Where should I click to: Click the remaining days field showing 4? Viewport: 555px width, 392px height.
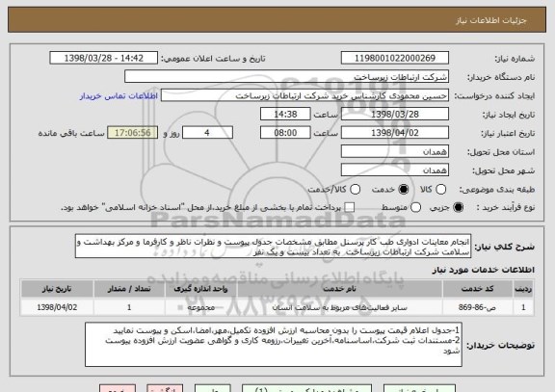(x=207, y=133)
